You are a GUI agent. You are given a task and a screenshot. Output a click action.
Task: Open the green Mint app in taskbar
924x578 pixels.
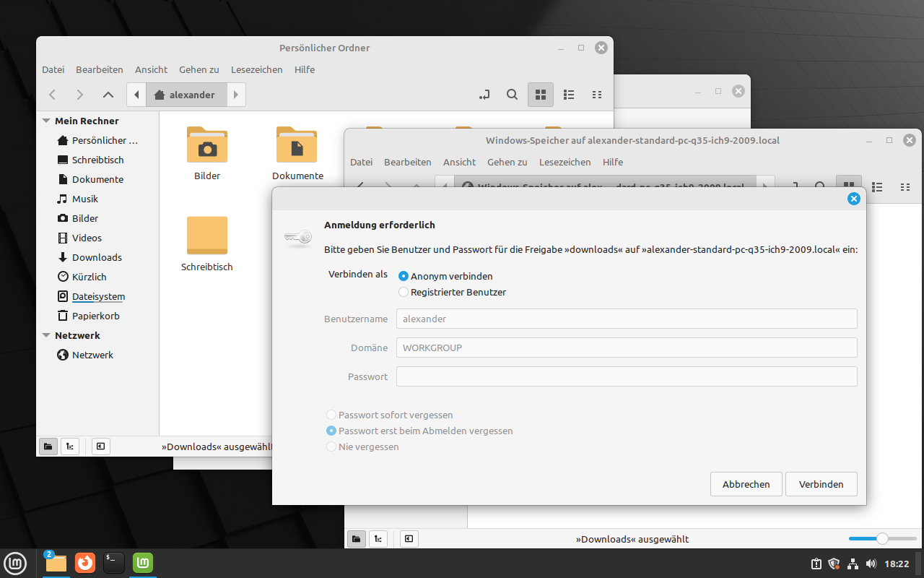point(143,563)
